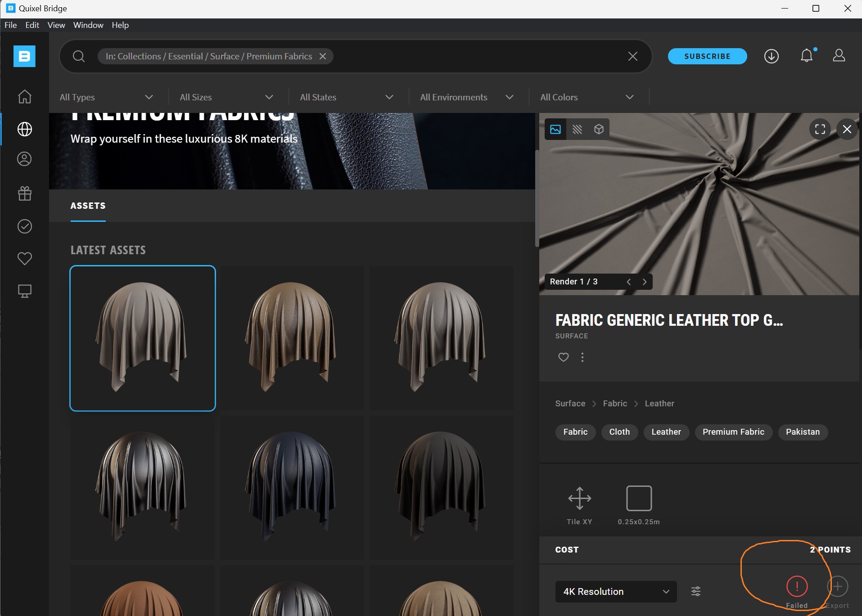Expand the All States filter dropdown
The image size is (862, 616).
click(x=347, y=97)
